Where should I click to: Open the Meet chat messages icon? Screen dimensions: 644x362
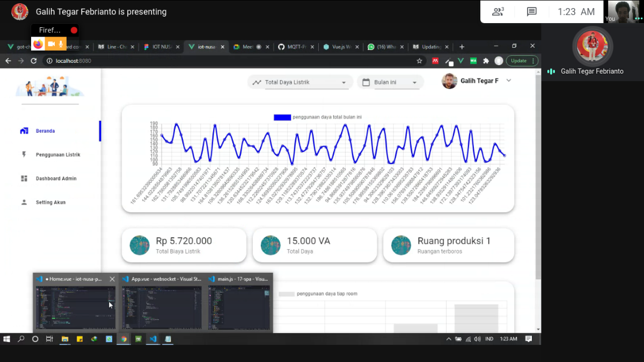point(531,12)
